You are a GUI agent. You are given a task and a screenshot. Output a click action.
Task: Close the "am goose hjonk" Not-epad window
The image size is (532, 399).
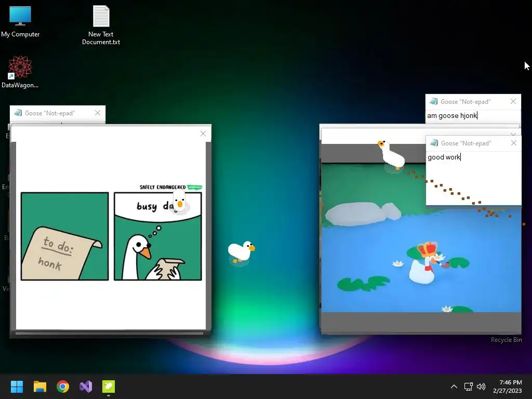tap(513, 101)
